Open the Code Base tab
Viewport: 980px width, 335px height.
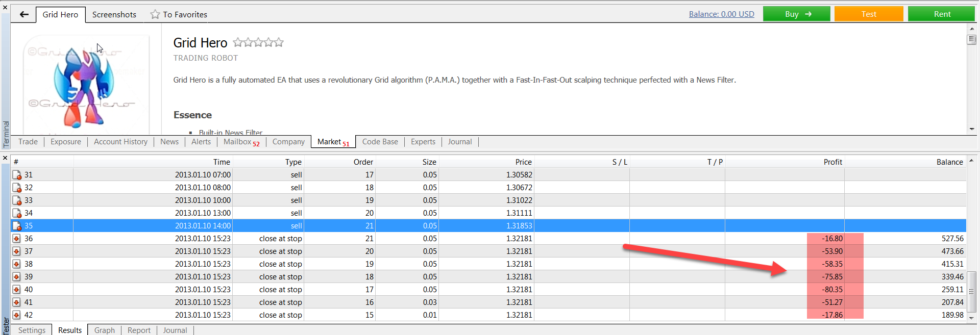pos(380,142)
